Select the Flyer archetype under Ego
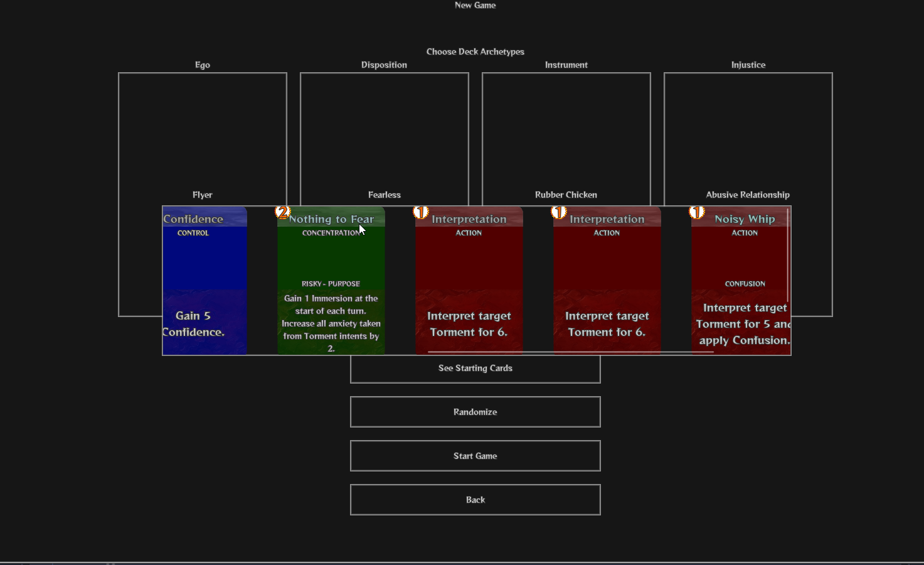 coord(202,195)
